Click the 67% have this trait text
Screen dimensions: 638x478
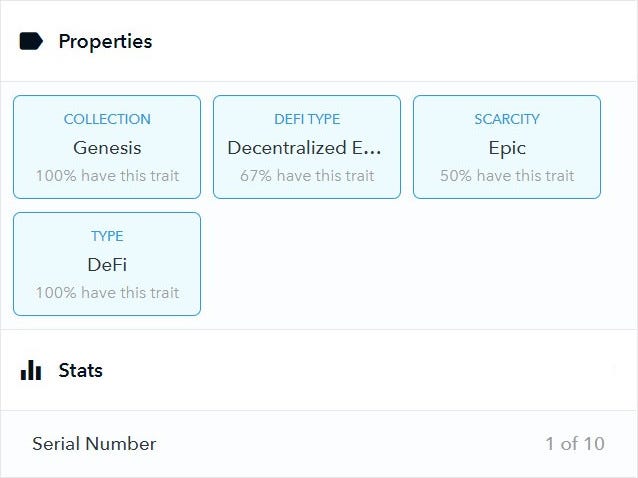(307, 176)
